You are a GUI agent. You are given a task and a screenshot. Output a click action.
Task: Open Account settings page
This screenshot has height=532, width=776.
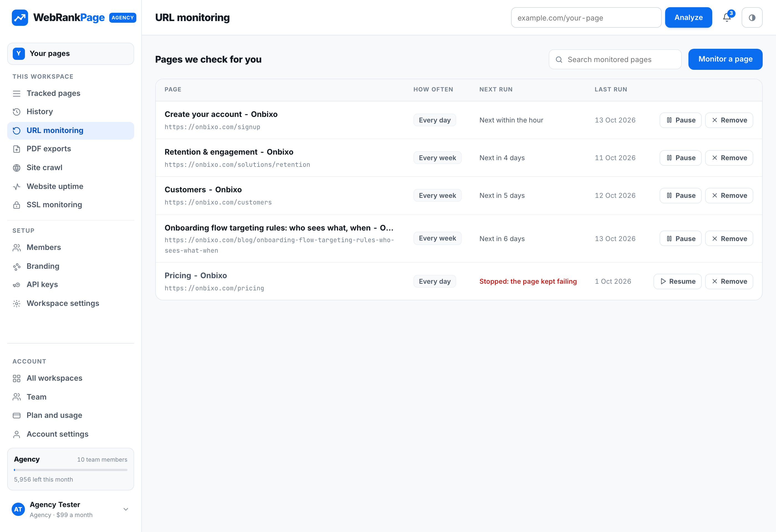coord(70,434)
